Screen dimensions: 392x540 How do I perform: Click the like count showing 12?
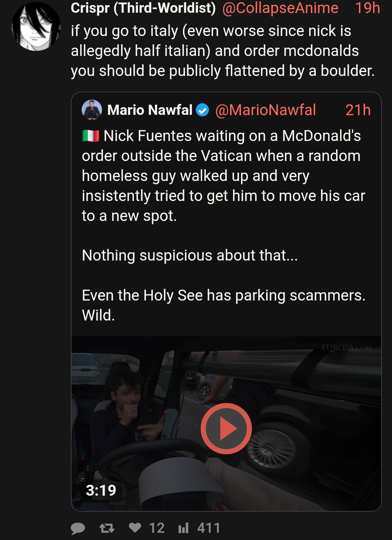[x=157, y=528]
